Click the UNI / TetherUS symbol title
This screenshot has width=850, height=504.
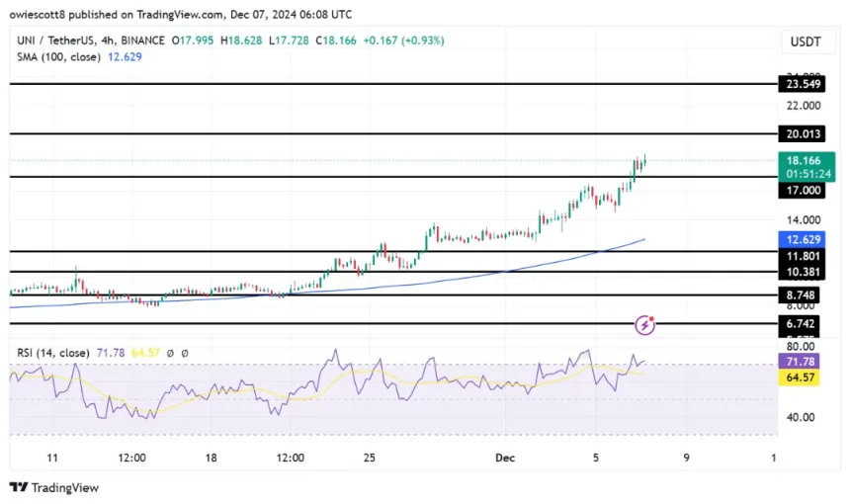(53, 41)
